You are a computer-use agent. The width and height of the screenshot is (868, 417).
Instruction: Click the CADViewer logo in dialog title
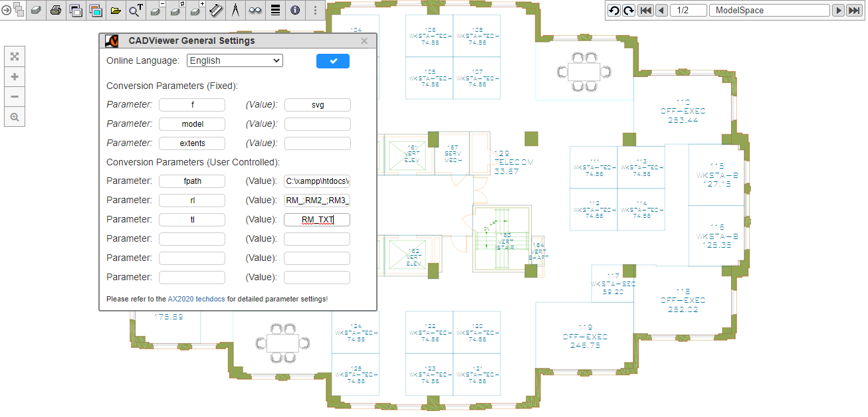coord(112,41)
